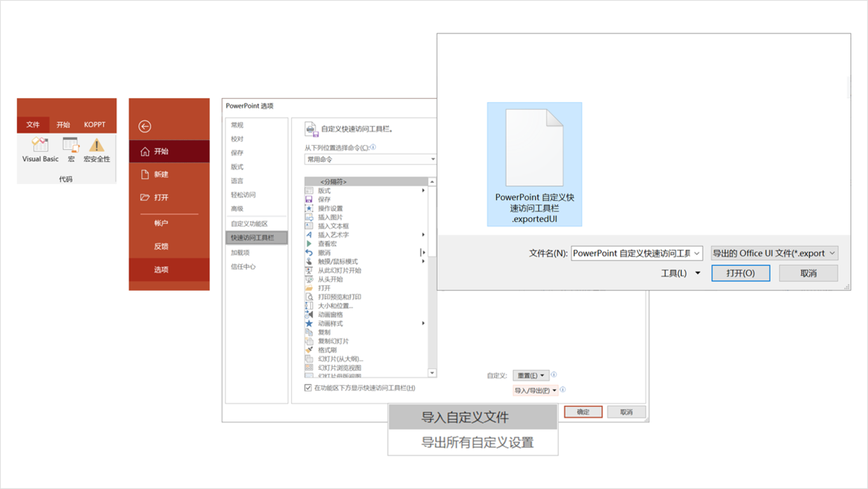Expand the 版式 submenu arrow in list
This screenshot has height=489, width=868.
(x=423, y=191)
